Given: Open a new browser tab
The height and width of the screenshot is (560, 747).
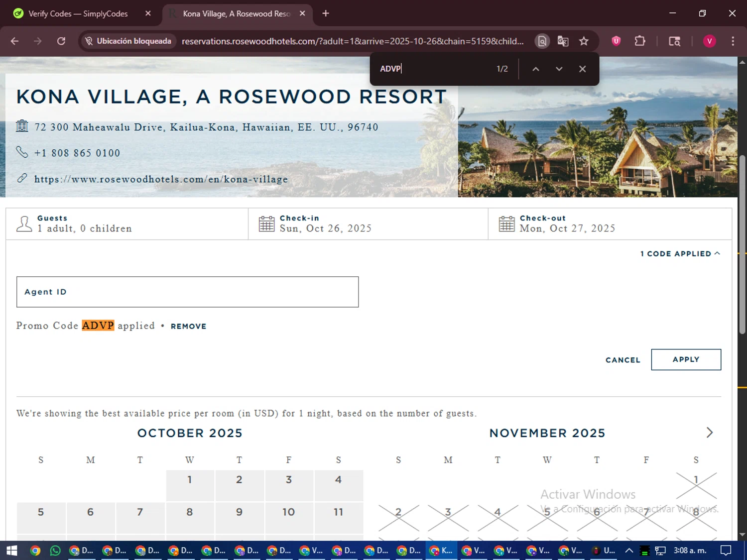Looking at the screenshot, I should [x=326, y=13].
